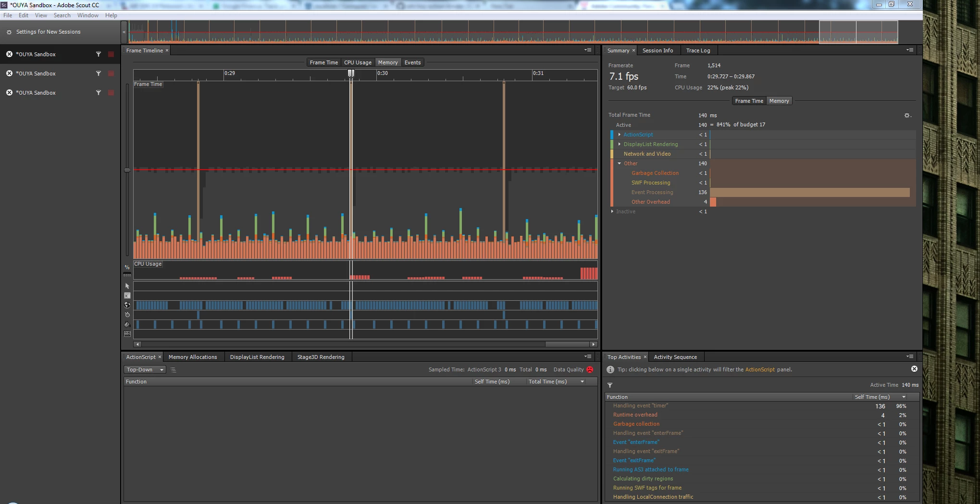Toggle the Memory view in Frame Timeline
This screenshot has width=980, height=504.
(387, 62)
